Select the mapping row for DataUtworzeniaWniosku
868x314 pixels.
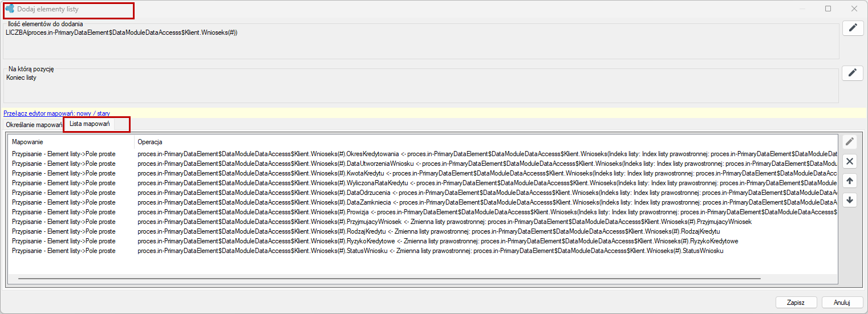click(423, 164)
